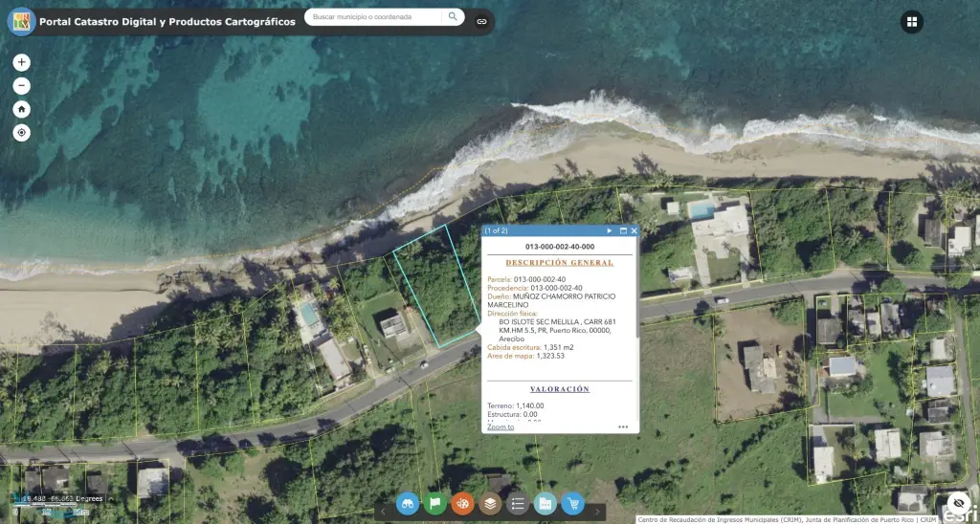Viewport: 980px width, 524px height.
Task: Click Area de mapa 1,323.53 value
Action: (x=550, y=356)
